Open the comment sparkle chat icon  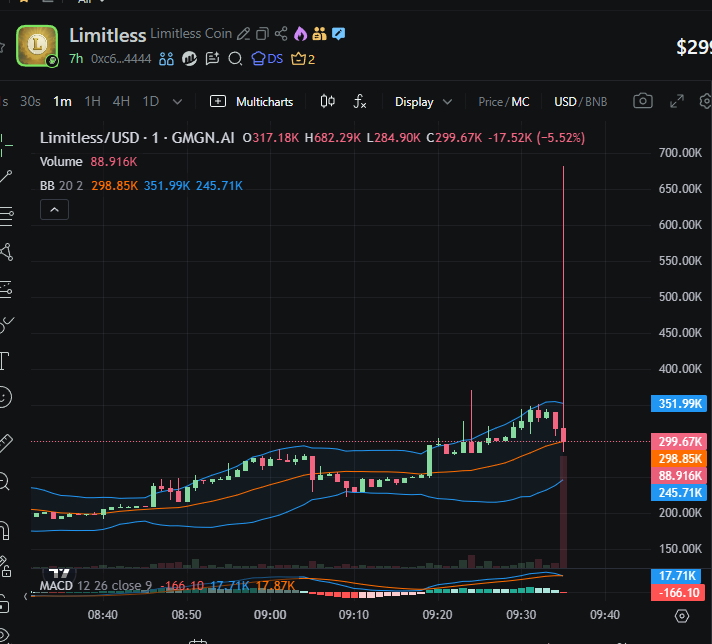coord(212,59)
